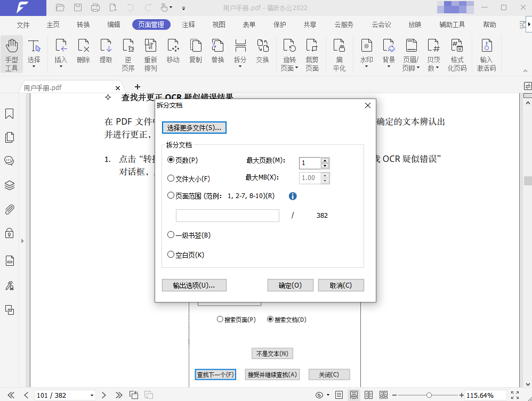The width and height of the screenshot is (532, 401).
Task: Open the attachments paperclip sidebar panel
Action: (x=9, y=209)
